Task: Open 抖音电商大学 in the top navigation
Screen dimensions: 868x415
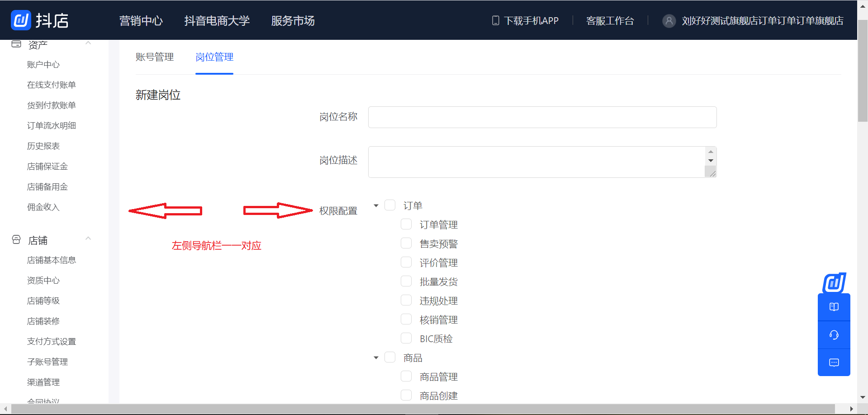Action: 217,21
